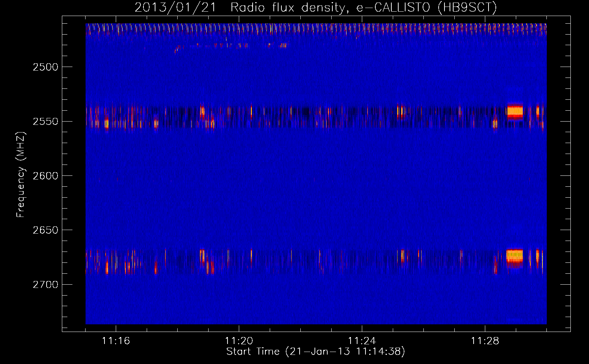
Task: Select the 2650 frequency axis label
Action: tap(46, 230)
